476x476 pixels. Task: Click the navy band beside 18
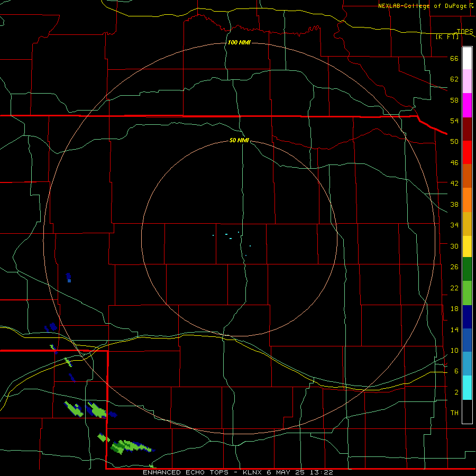[x=467, y=317]
